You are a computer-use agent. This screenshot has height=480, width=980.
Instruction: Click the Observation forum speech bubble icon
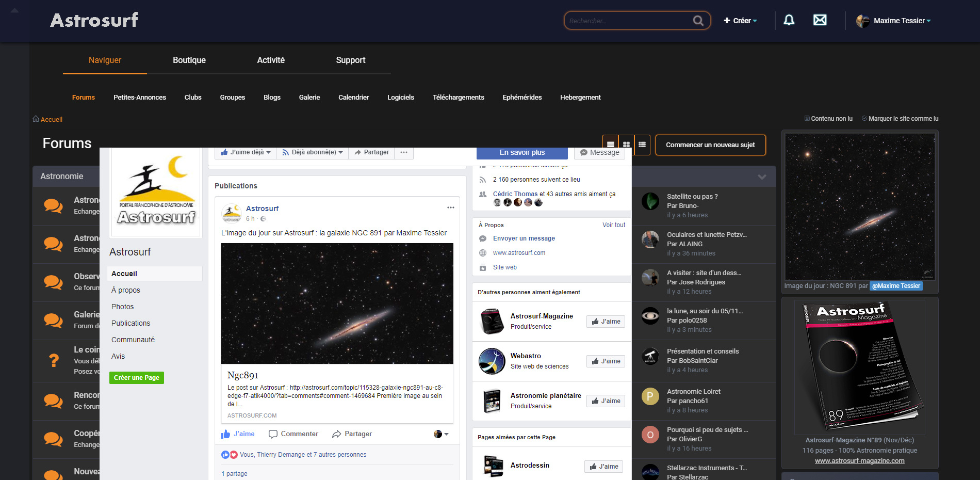pyautogui.click(x=53, y=282)
